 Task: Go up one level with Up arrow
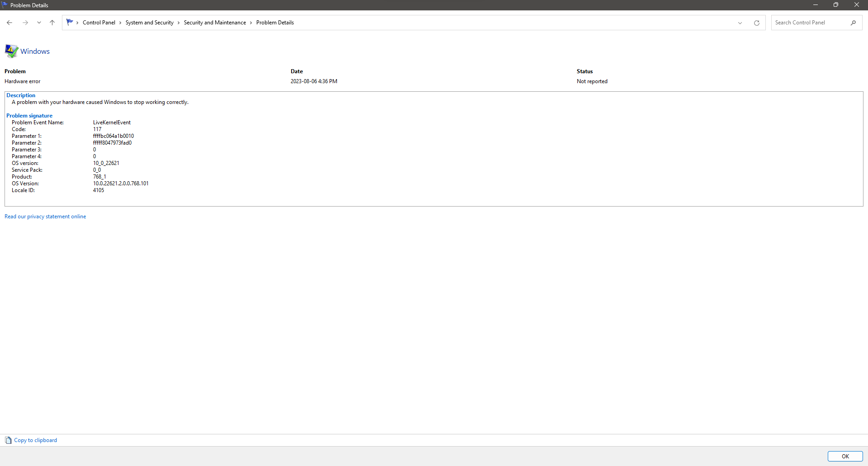click(52, 23)
